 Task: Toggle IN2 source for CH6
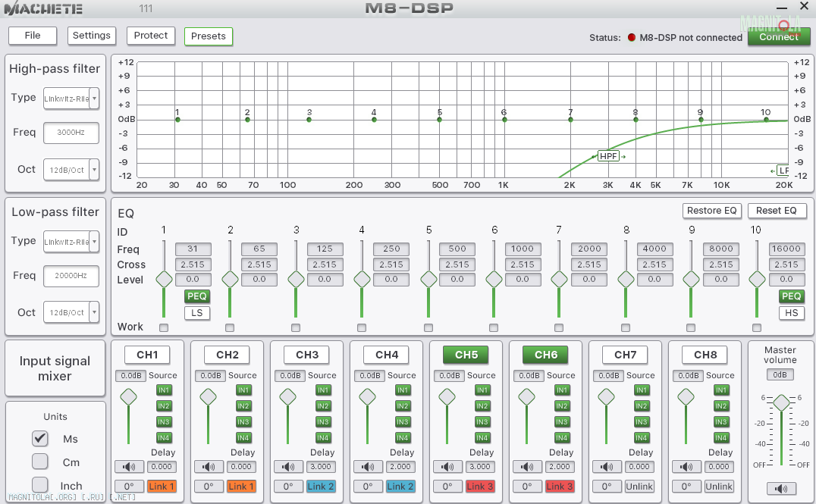561,405
